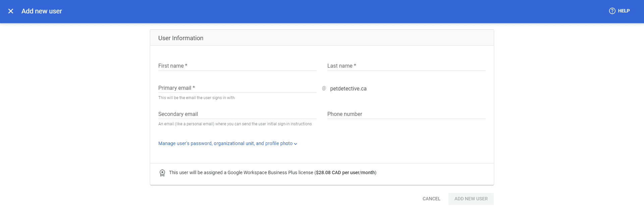The image size is (644, 206).
Task: Click the license badge icon
Action: 162,173
